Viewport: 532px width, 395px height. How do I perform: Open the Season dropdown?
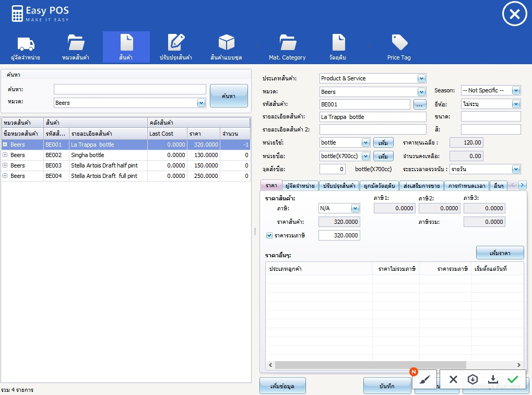[516, 90]
